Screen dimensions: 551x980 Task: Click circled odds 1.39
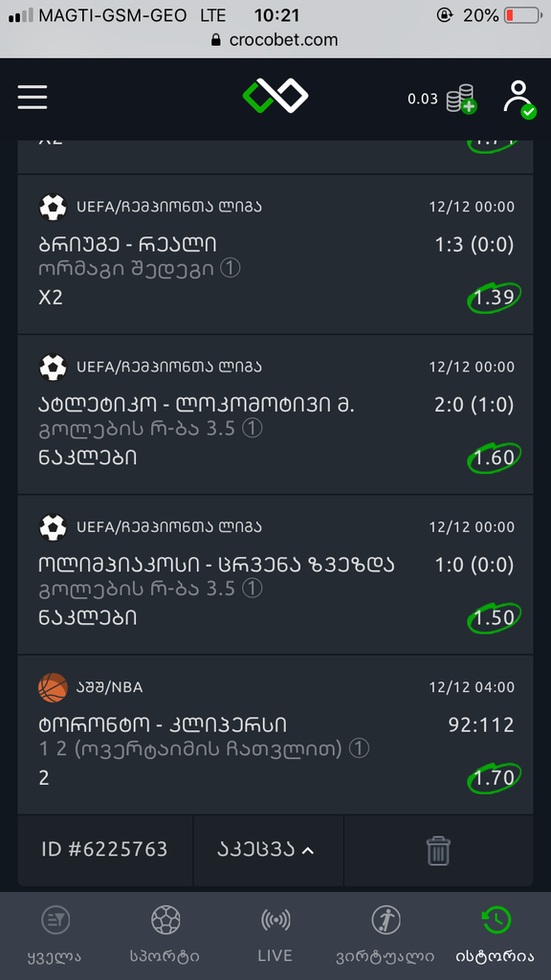click(x=495, y=299)
